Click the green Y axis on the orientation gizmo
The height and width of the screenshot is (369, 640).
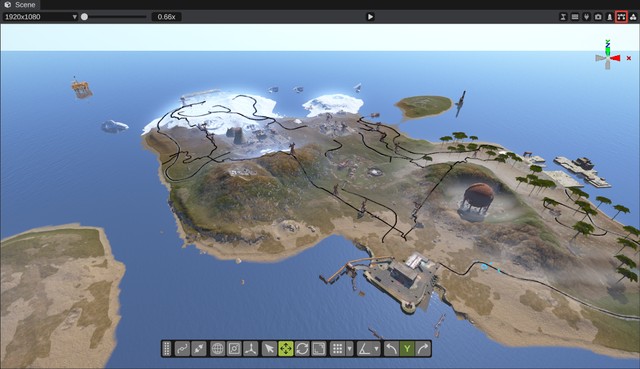tap(608, 52)
